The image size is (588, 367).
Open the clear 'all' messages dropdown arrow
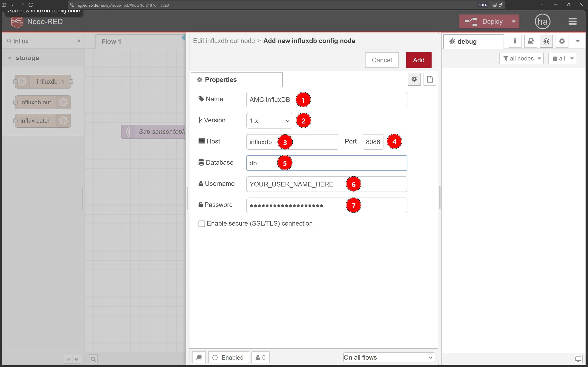pyautogui.click(x=572, y=58)
